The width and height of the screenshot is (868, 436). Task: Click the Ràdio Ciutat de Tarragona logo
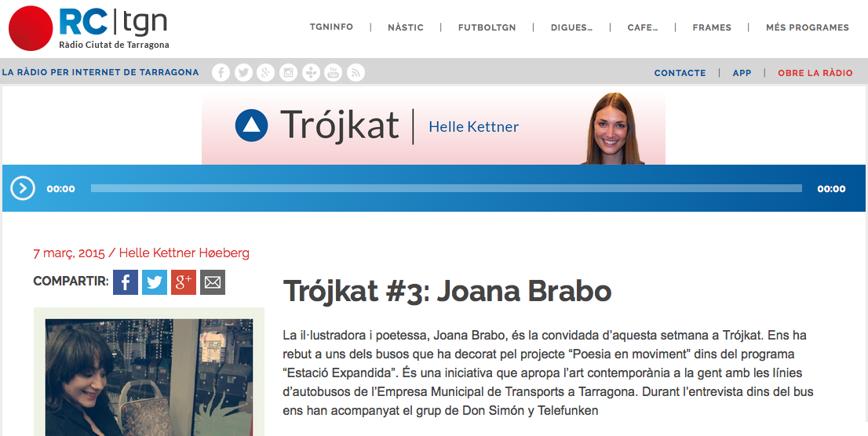[89, 28]
